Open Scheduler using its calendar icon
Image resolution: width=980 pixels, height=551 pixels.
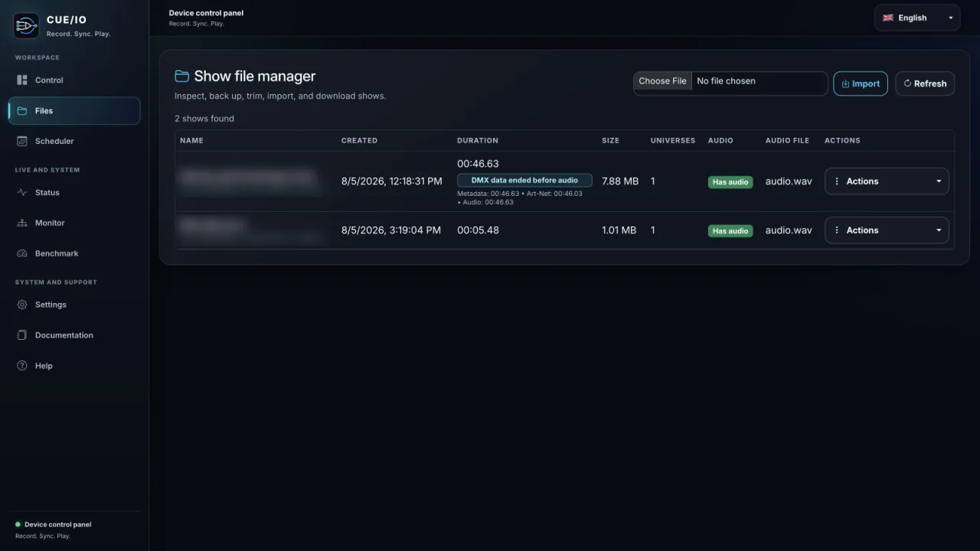[x=22, y=142]
